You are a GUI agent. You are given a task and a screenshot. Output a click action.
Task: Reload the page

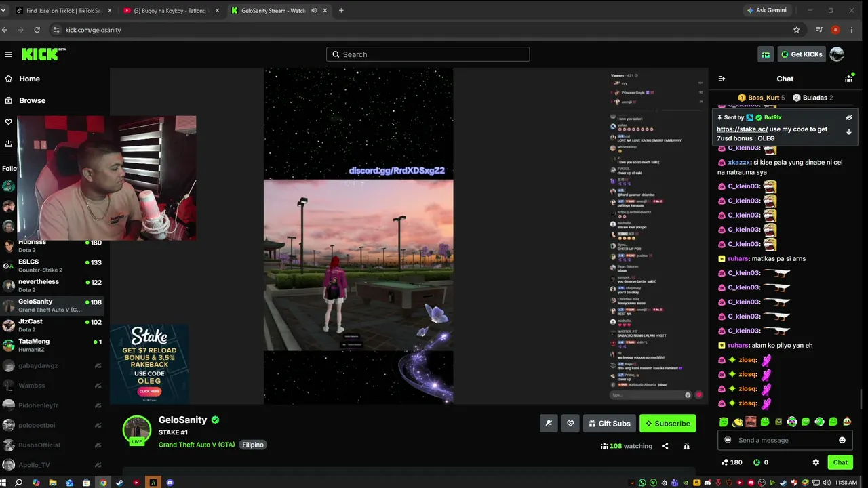coord(37,30)
